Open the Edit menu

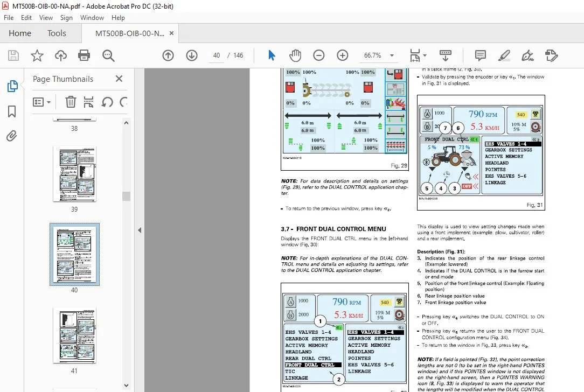(26, 17)
